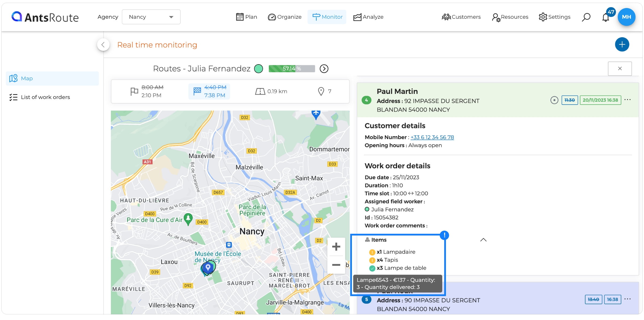644x320 pixels.
Task: Open List of work orders
Action: pos(40,97)
